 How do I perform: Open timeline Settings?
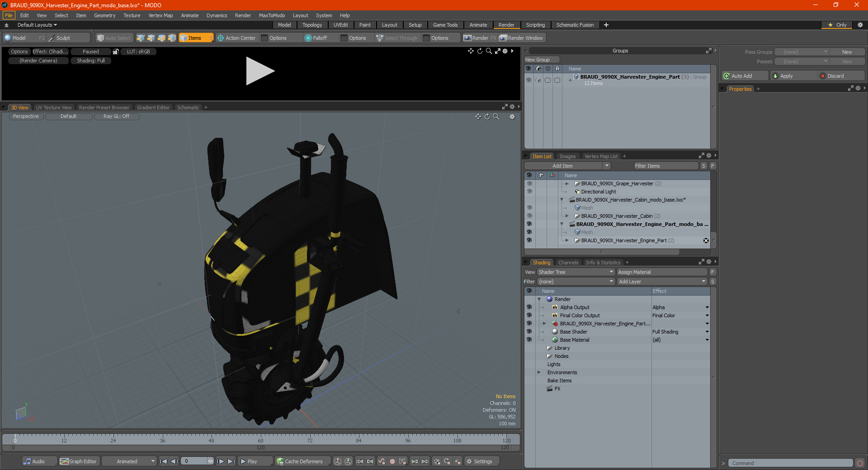tap(482, 461)
